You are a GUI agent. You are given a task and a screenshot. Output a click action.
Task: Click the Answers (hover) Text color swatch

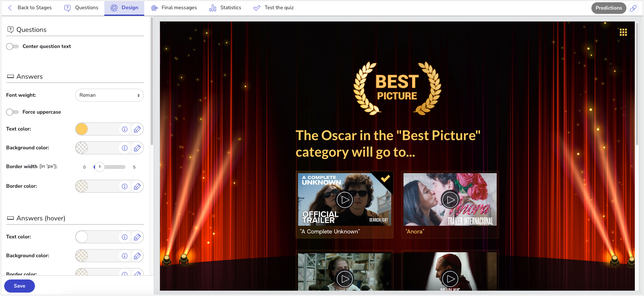click(x=82, y=237)
